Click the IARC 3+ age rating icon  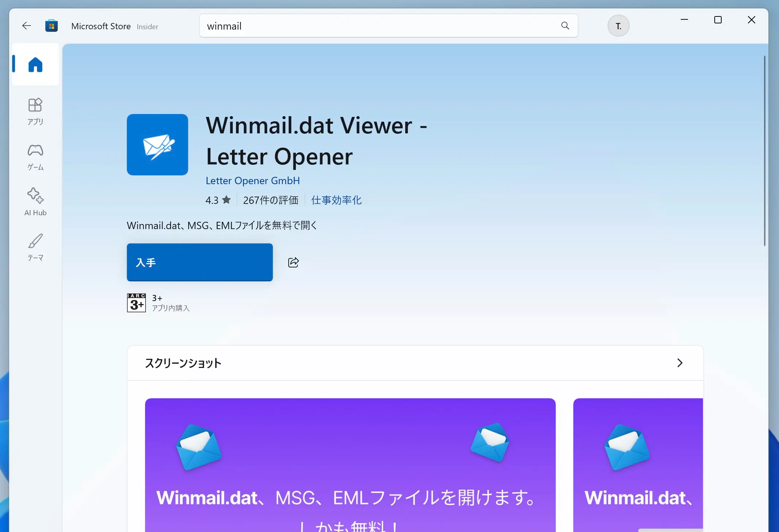136,303
